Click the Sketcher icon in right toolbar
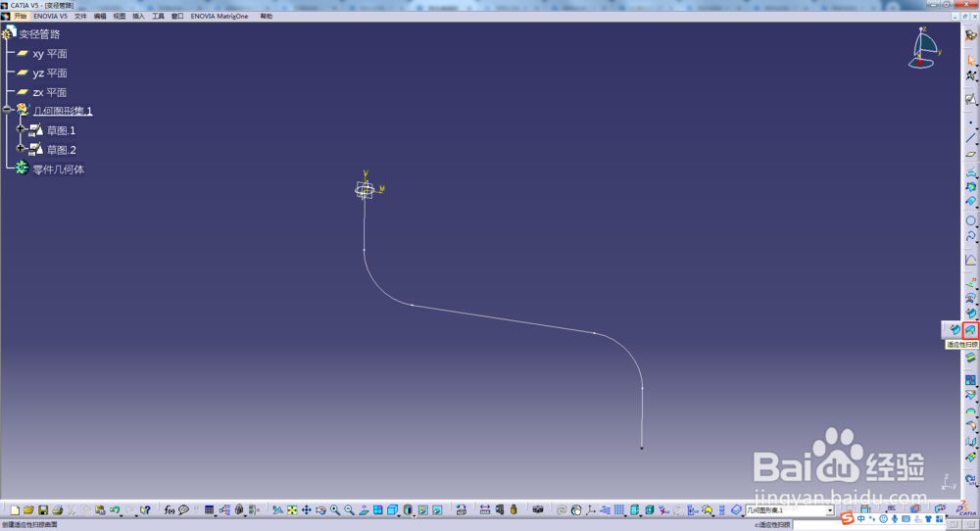Viewport: 980px width, 531px height. pos(970,99)
